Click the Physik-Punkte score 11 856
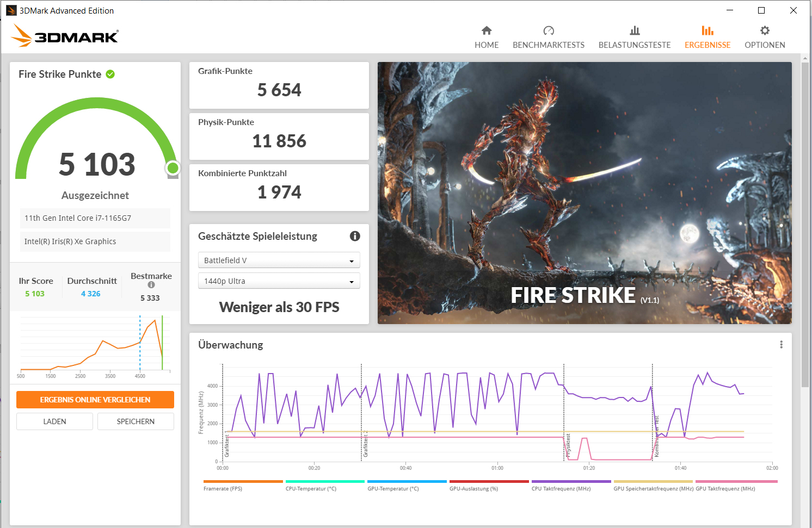The image size is (812, 528). pyautogui.click(x=279, y=141)
